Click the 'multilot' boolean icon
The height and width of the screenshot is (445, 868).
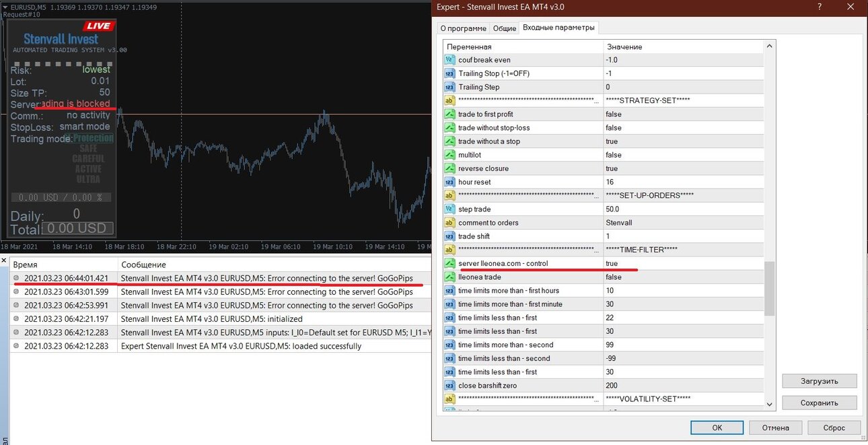[x=450, y=155]
